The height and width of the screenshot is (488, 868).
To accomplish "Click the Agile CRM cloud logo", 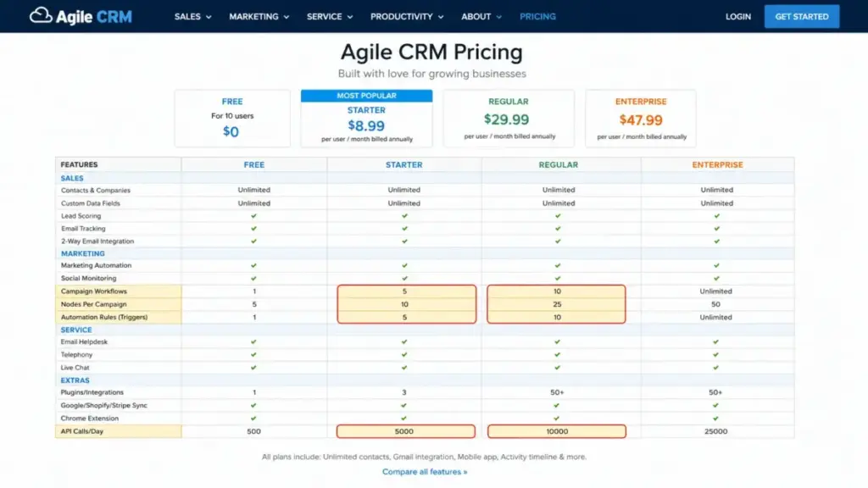I will [81, 16].
